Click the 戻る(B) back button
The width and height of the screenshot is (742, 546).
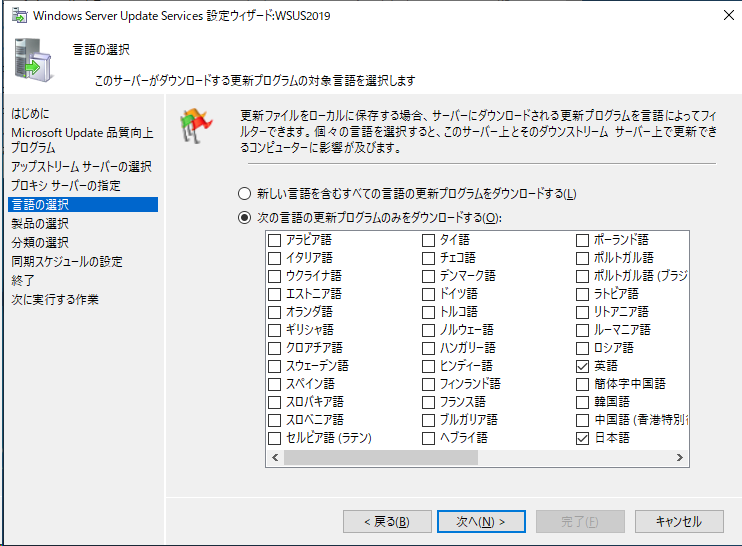point(387,521)
